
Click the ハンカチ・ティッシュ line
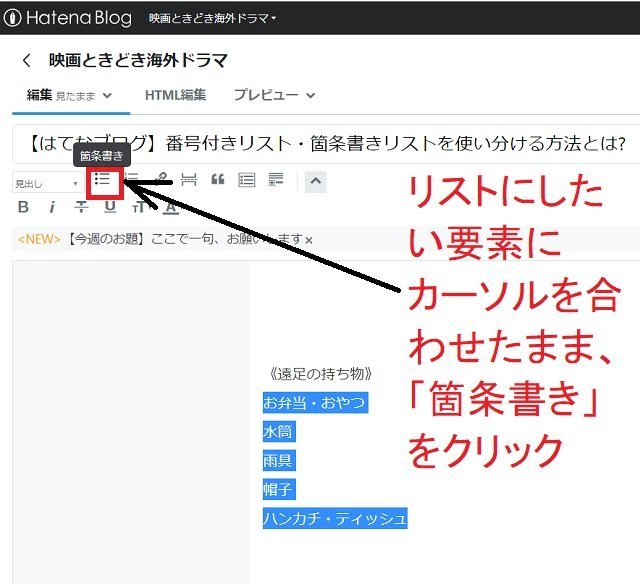(335, 518)
